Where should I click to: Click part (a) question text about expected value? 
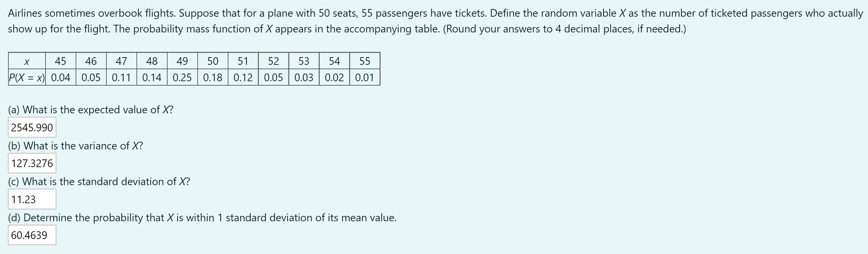(x=90, y=109)
